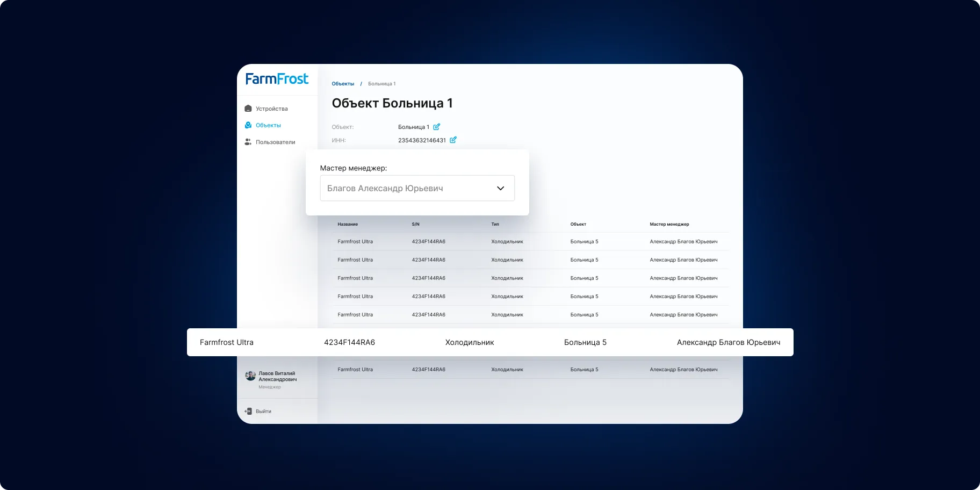Click the FarmFrost logo
The height and width of the screenshot is (490, 980).
277,79
